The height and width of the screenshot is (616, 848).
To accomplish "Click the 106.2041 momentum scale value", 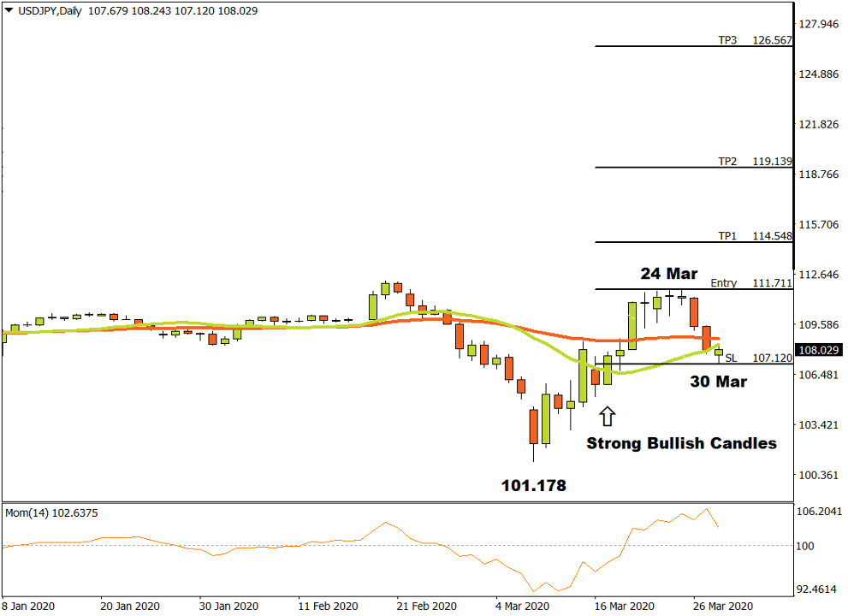I will (x=820, y=511).
